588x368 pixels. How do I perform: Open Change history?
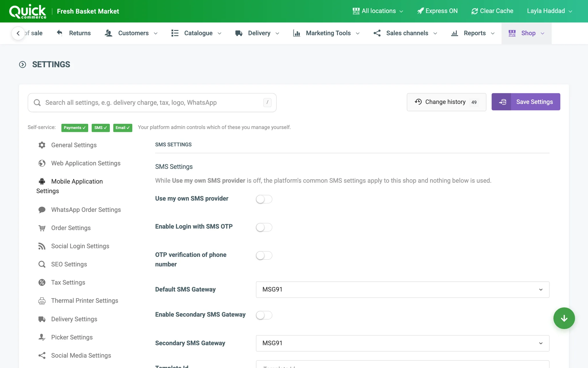click(x=446, y=102)
